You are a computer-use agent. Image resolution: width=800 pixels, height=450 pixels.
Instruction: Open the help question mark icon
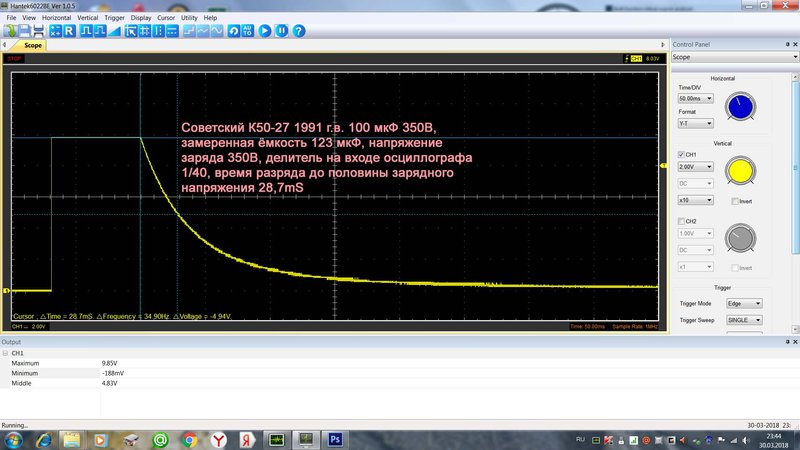click(x=299, y=31)
